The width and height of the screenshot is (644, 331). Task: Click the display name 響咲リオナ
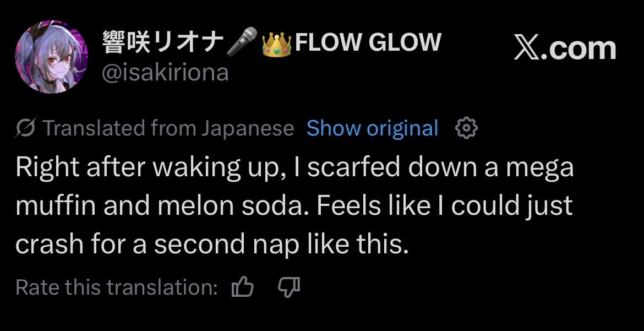(163, 43)
